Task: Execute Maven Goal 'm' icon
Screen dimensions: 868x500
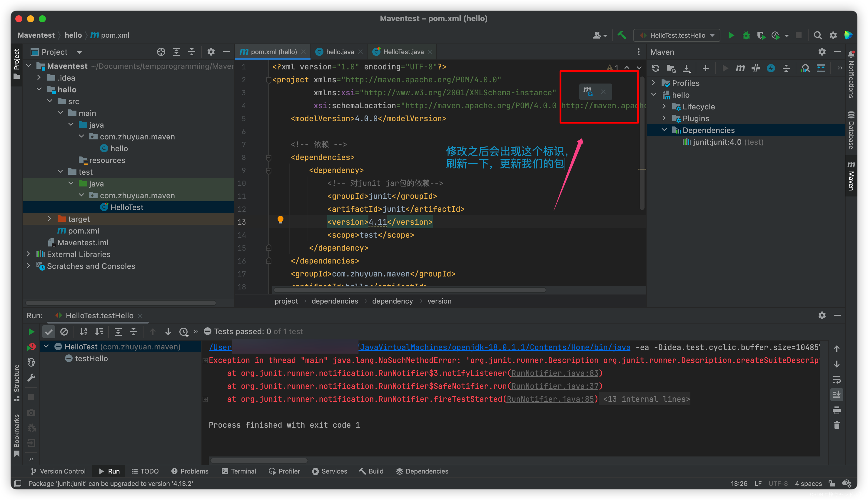Action: coord(740,68)
